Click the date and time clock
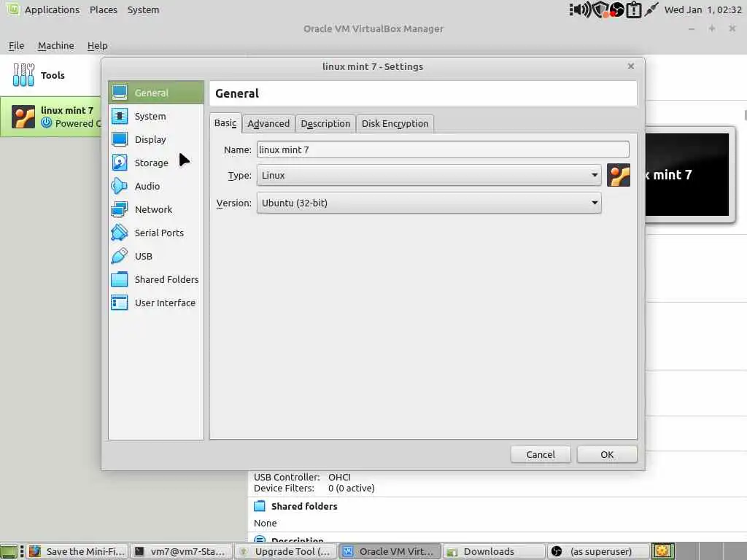747x560 pixels. [703, 9]
